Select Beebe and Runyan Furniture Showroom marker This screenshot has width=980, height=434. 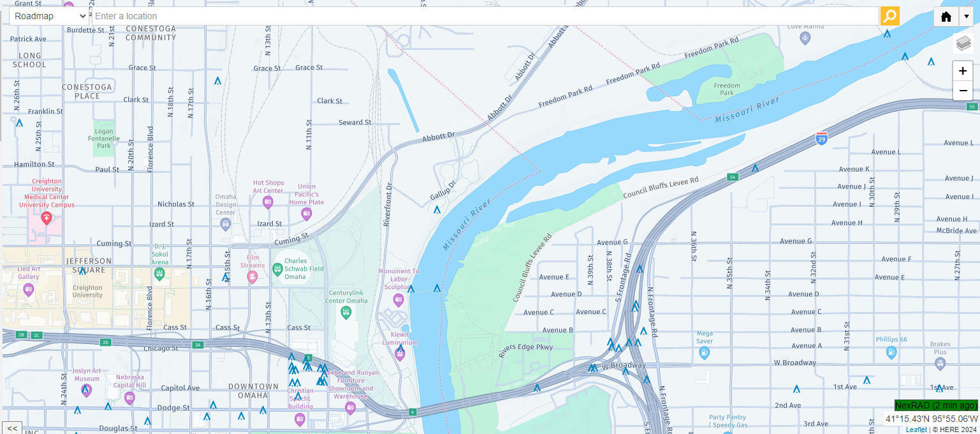(350, 407)
